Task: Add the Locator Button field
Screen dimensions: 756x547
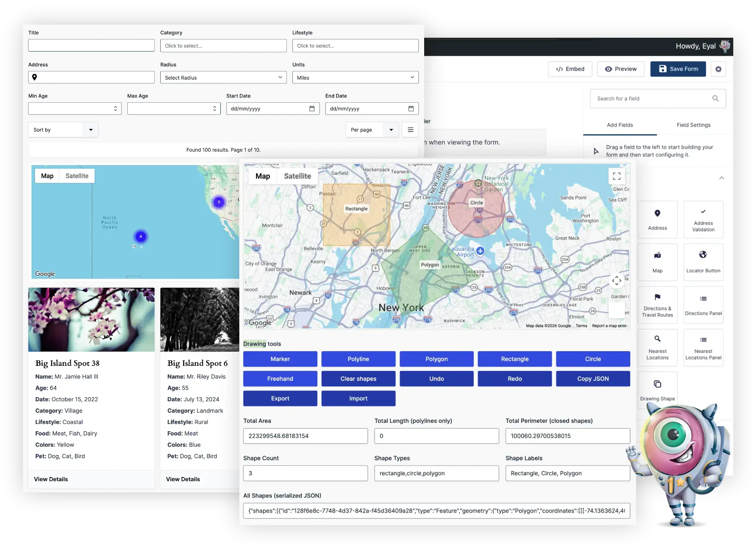Action: (x=703, y=262)
